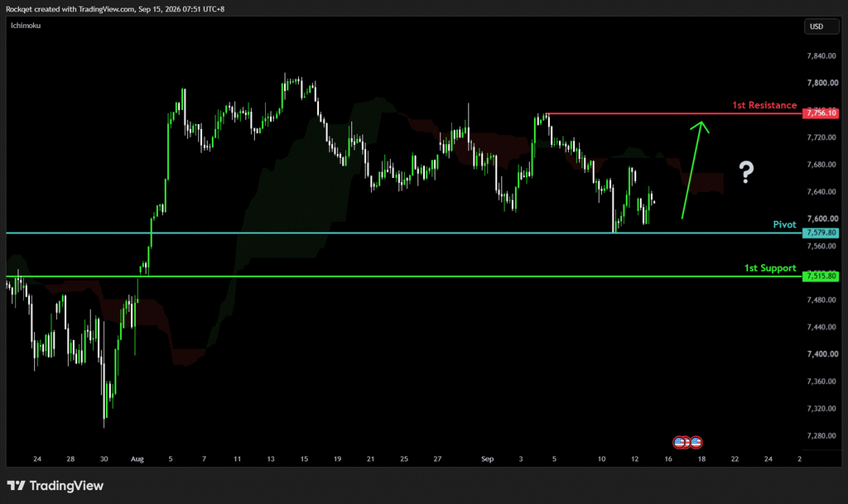
Task: Select the green support horizontal line
Action: click(404, 276)
